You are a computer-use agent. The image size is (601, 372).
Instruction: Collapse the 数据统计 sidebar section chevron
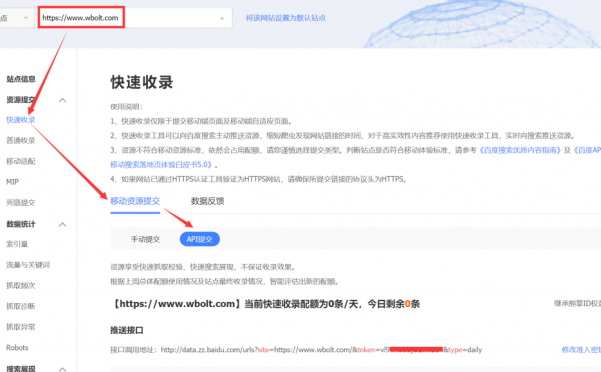click(x=62, y=224)
